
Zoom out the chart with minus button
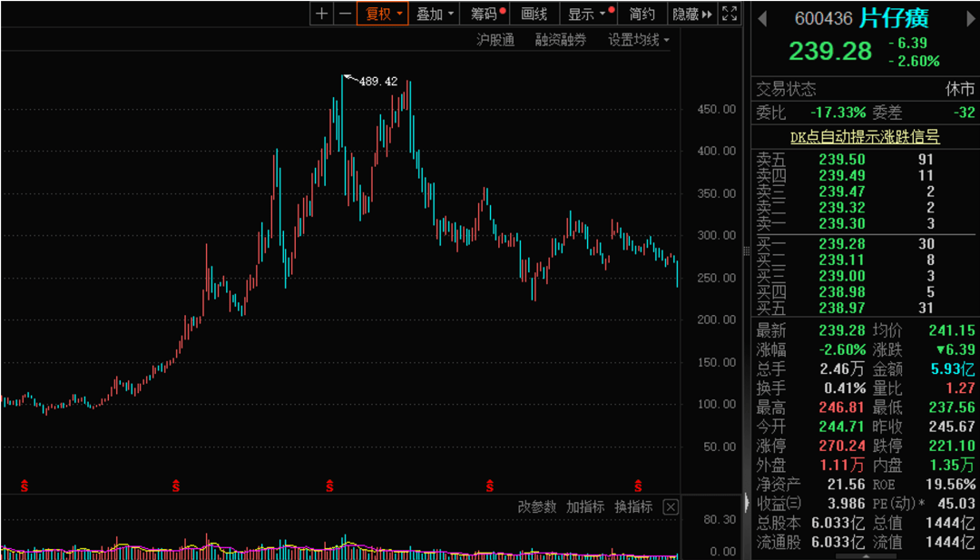click(345, 14)
